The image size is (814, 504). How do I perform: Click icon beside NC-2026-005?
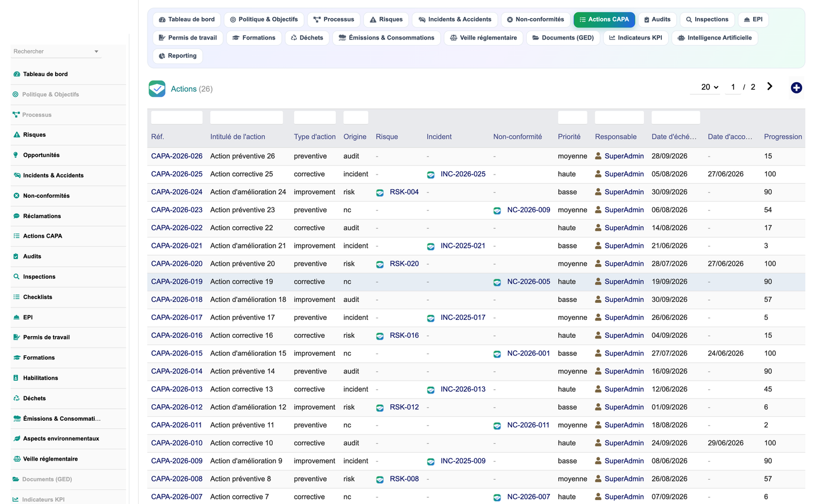click(497, 283)
